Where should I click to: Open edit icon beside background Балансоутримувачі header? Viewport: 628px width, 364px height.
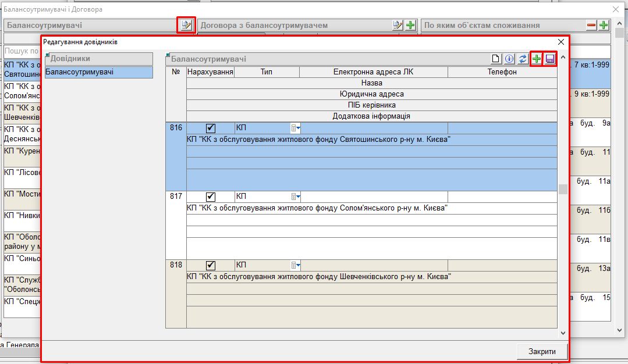point(186,25)
